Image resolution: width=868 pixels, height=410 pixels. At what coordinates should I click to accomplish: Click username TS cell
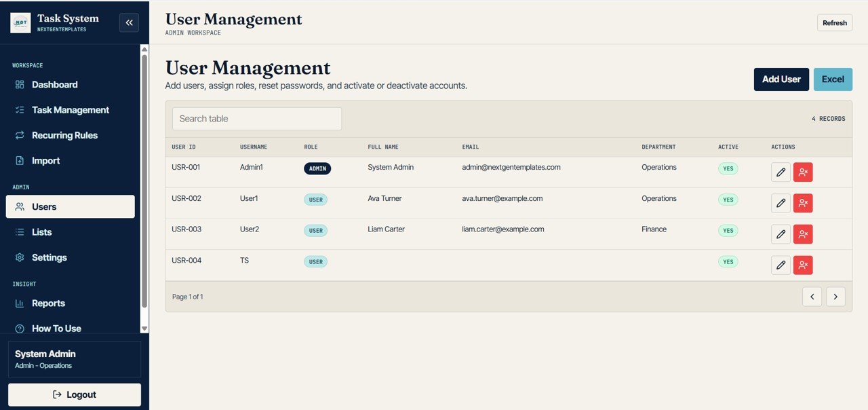pyautogui.click(x=244, y=260)
